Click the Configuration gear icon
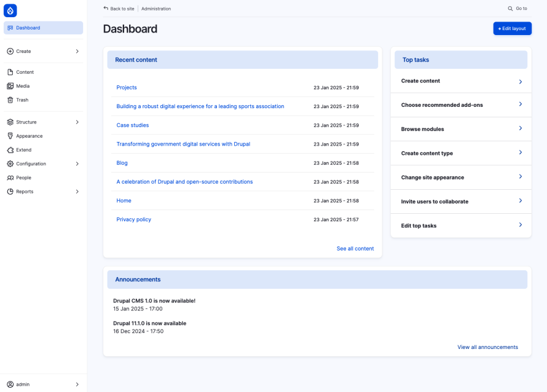Viewport: 547px width, 392px height. tap(10, 164)
